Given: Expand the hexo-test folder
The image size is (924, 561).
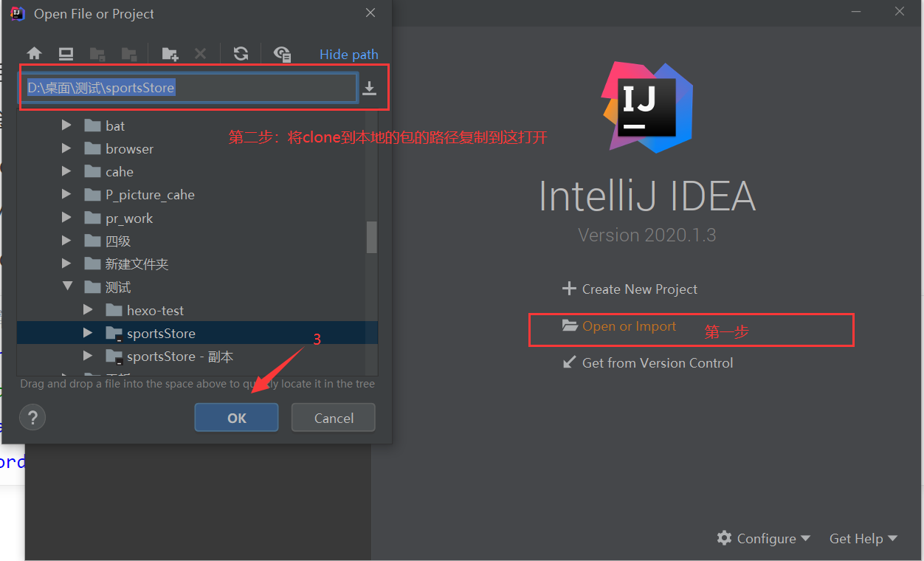Looking at the screenshot, I should click(88, 310).
